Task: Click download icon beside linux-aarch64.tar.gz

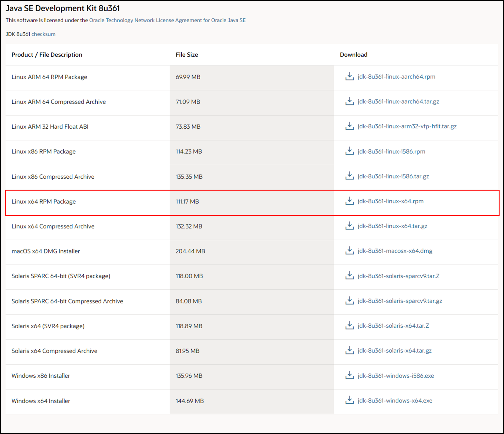Action: 349,101
